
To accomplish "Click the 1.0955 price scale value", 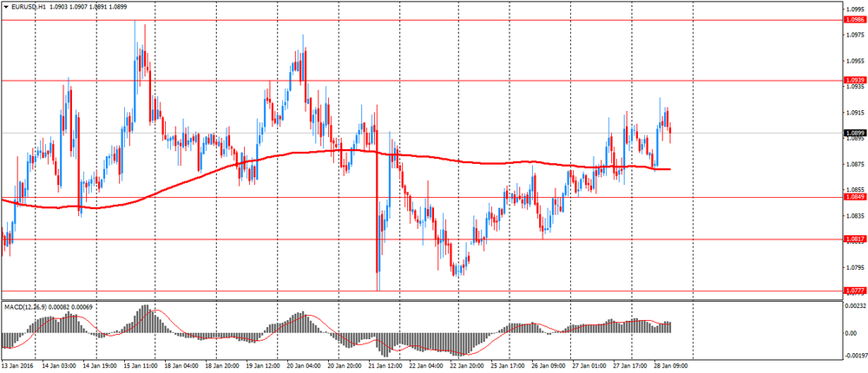I will tap(853, 61).
